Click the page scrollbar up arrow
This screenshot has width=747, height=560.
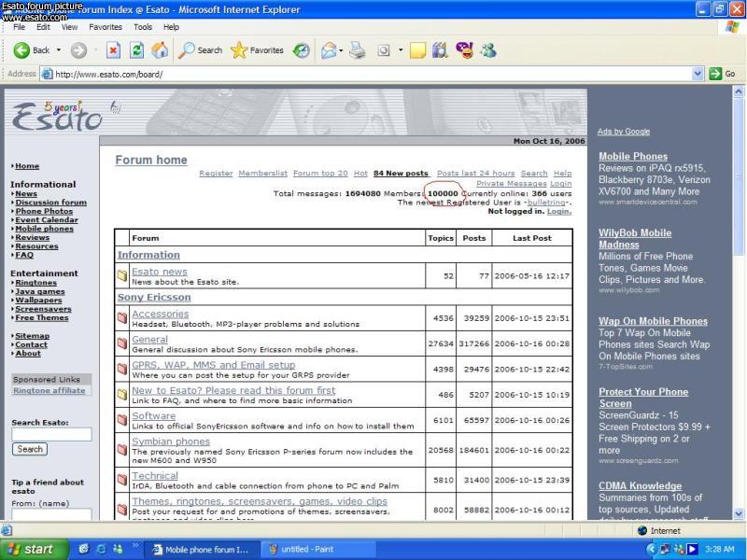click(739, 91)
